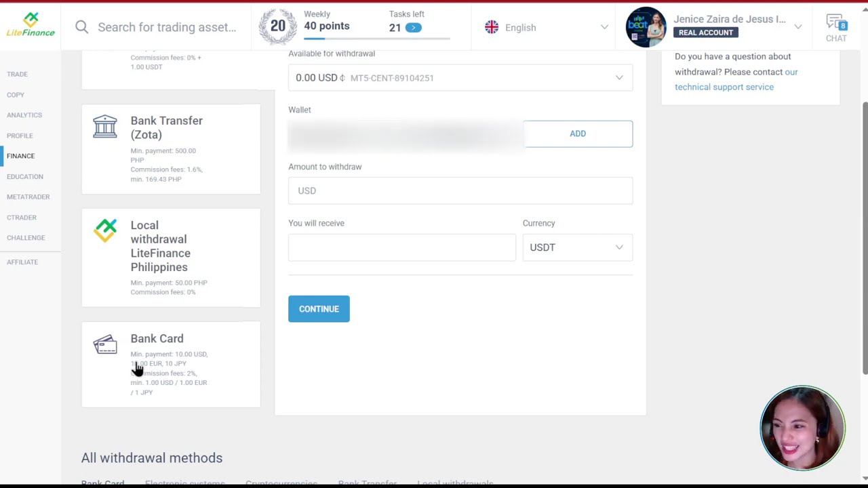868x488 pixels.
Task: Click the account holder name text
Action: pyautogui.click(x=730, y=19)
